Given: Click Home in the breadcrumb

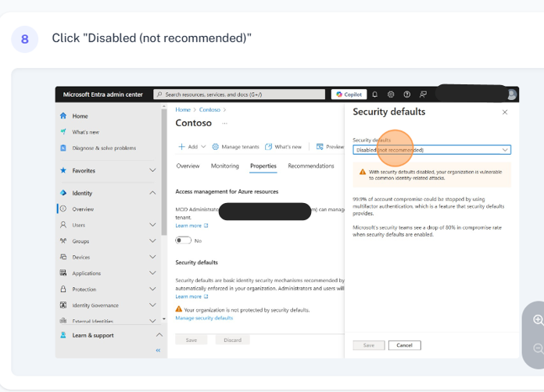Looking at the screenshot, I should [x=183, y=109].
